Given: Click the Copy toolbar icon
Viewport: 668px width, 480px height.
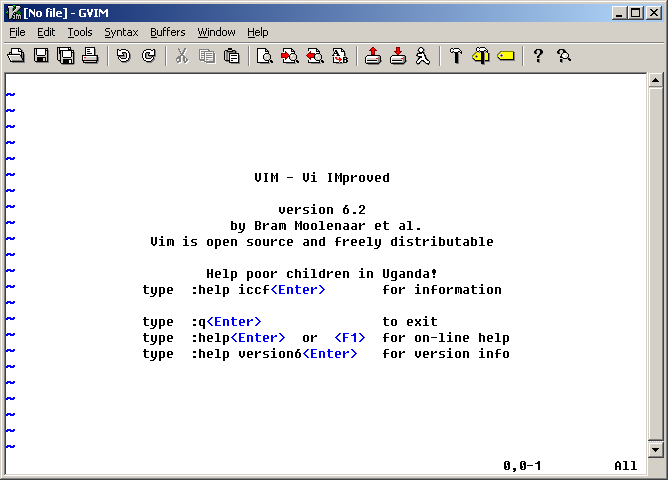Looking at the screenshot, I should tap(207, 56).
